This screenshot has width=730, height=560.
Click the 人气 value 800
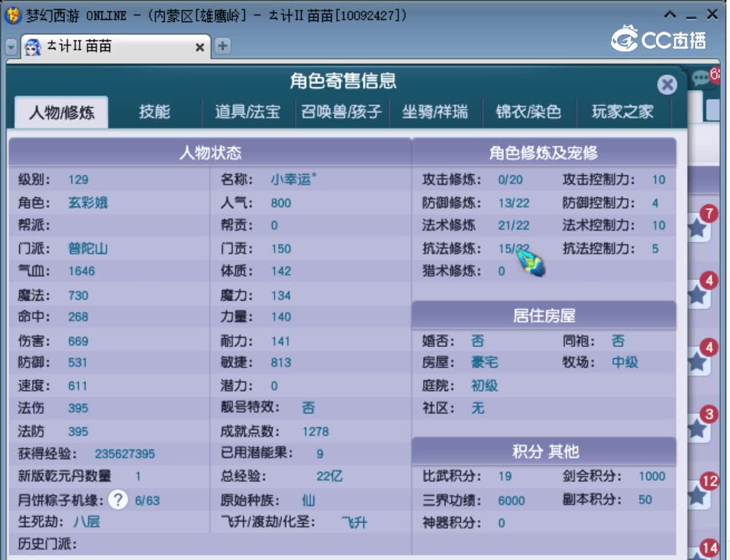point(281,203)
